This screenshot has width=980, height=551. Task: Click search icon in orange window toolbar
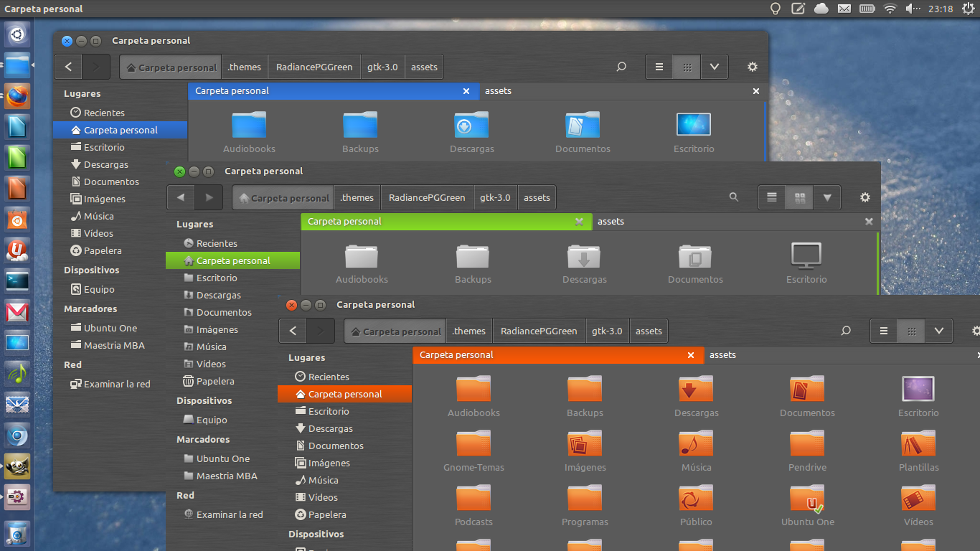point(846,331)
